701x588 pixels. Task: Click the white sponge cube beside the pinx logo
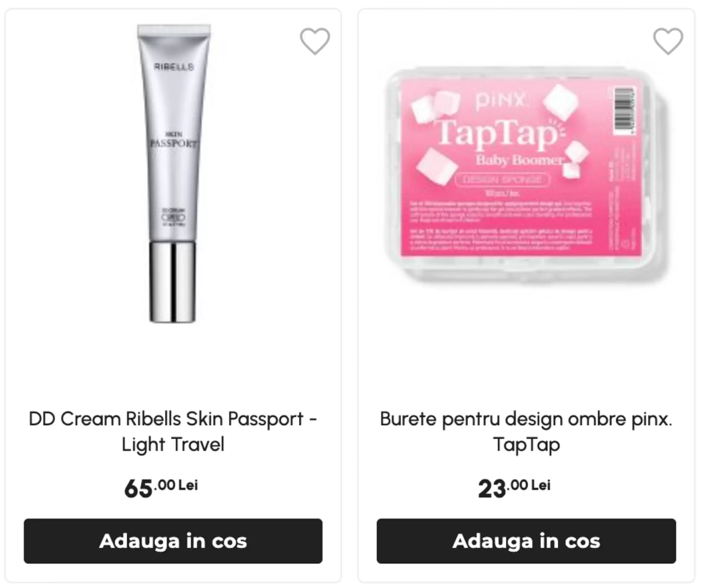(x=561, y=102)
